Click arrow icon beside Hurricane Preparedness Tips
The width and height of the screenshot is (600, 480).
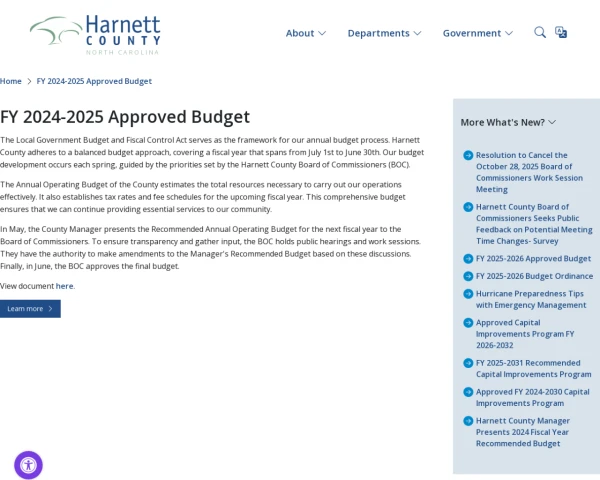pyautogui.click(x=468, y=294)
